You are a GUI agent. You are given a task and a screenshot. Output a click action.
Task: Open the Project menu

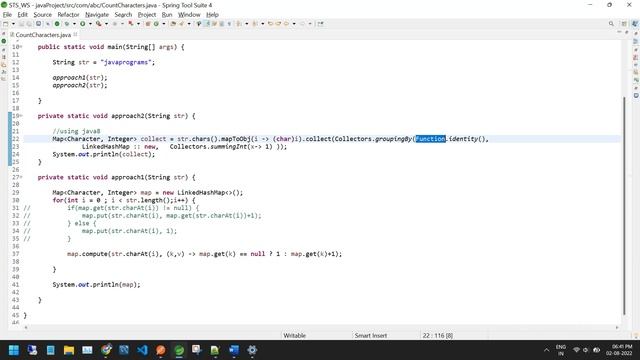coord(147,15)
